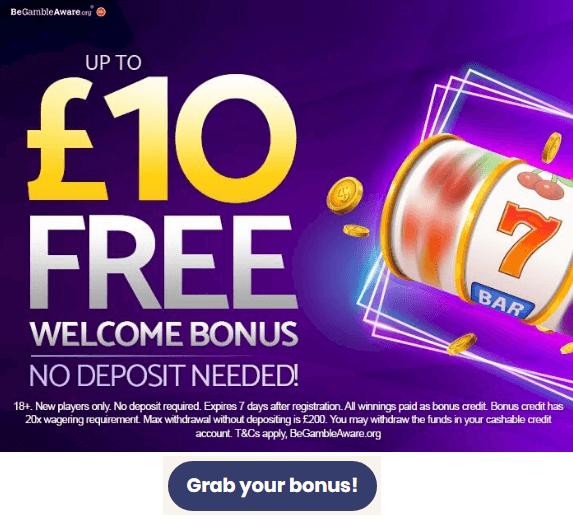573x520 pixels.
Task: Click the large gold coin beside reels
Action: click(x=344, y=195)
